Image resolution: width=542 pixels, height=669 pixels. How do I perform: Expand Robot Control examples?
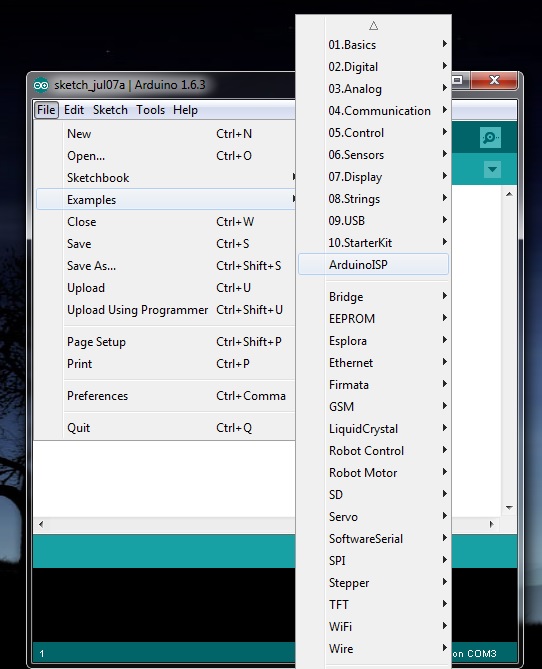(373, 451)
